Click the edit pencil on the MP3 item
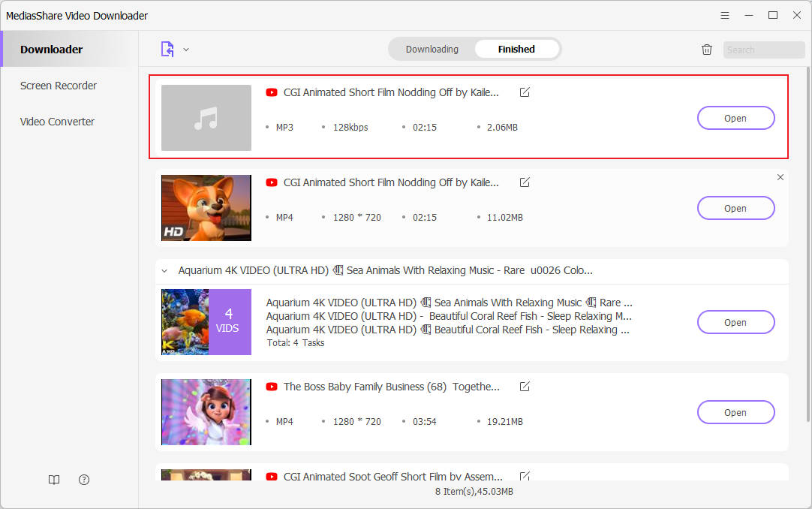The height and width of the screenshot is (509, 812). pyautogui.click(x=524, y=92)
